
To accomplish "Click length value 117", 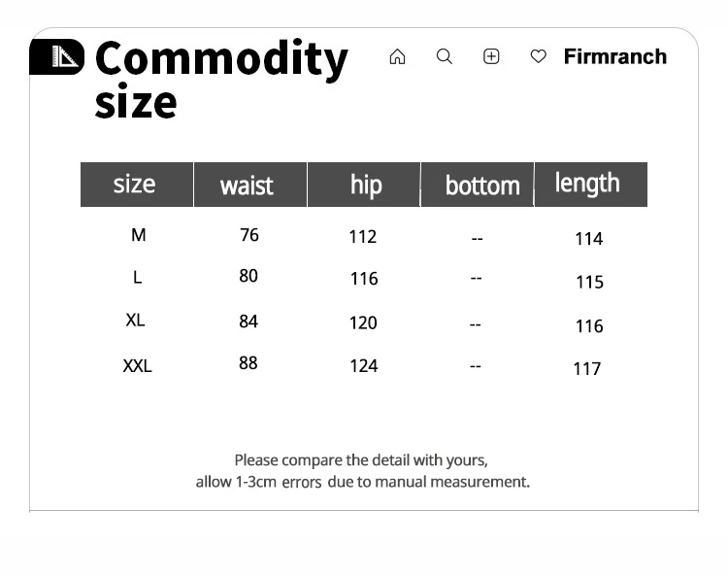I will [587, 369].
